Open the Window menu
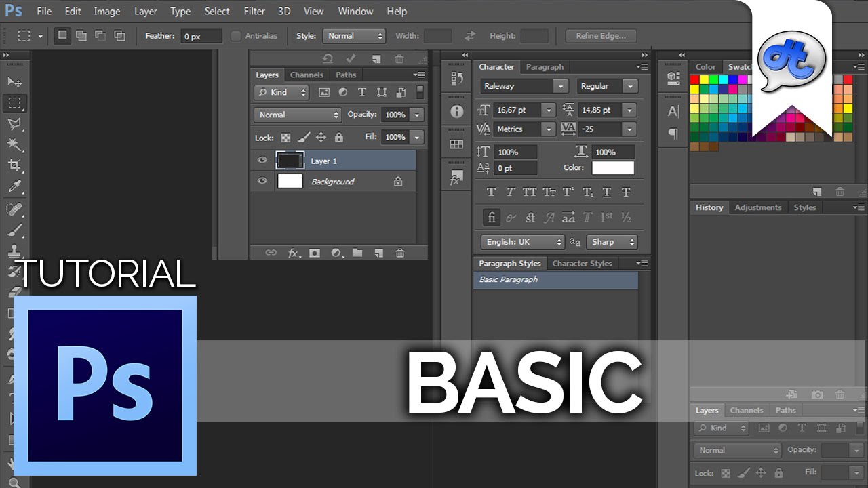 355,11
